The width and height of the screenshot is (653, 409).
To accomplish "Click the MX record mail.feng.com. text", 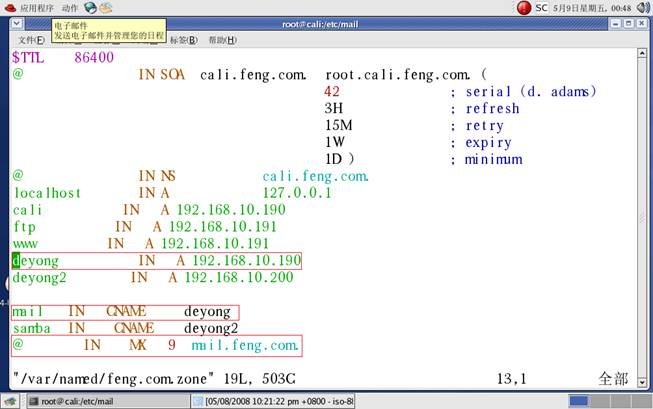I will (x=245, y=345).
